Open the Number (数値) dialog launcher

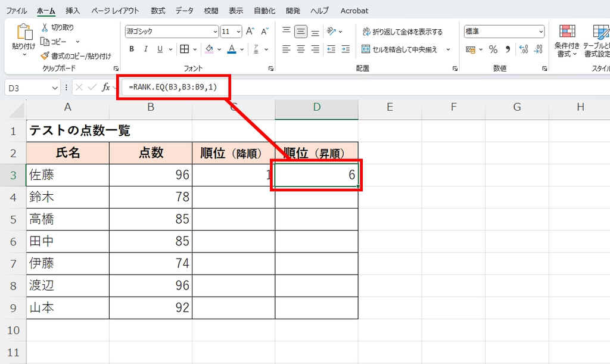point(544,69)
